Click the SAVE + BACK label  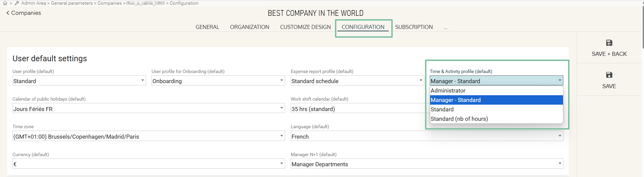609,54
